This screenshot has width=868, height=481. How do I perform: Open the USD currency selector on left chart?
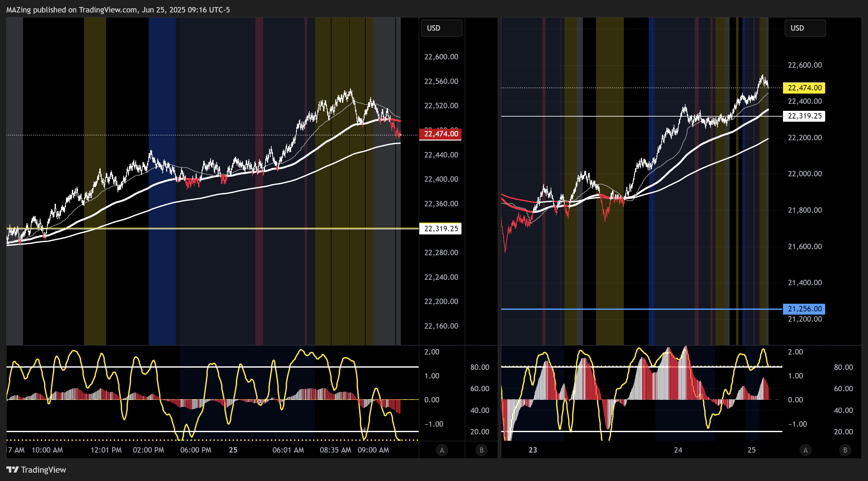(x=441, y=28)
